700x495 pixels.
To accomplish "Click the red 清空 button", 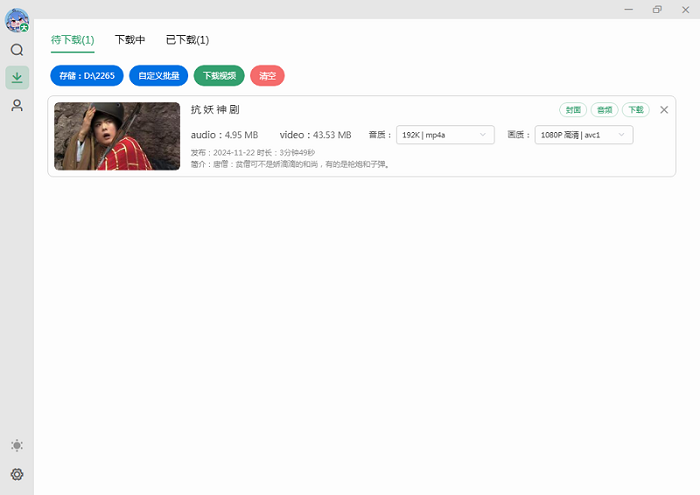I will click(x=267, y=75).
